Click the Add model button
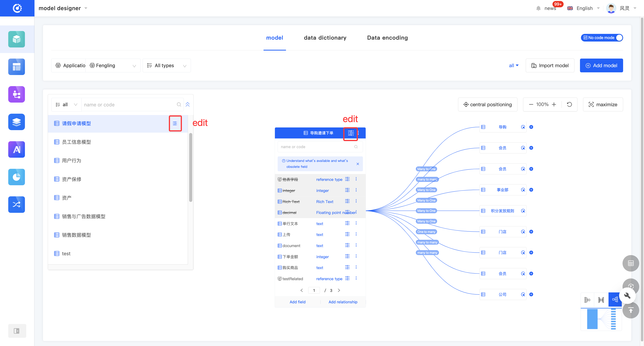 point(601,65)
